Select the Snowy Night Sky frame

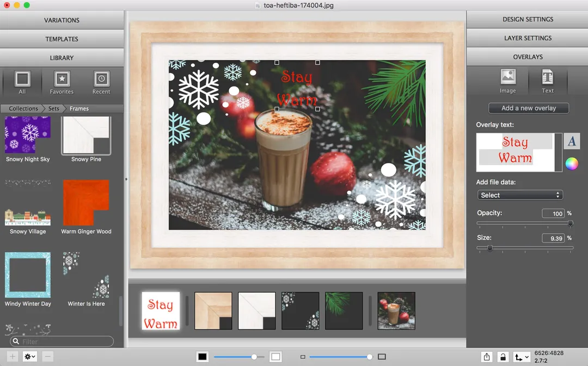pos(28,139)
